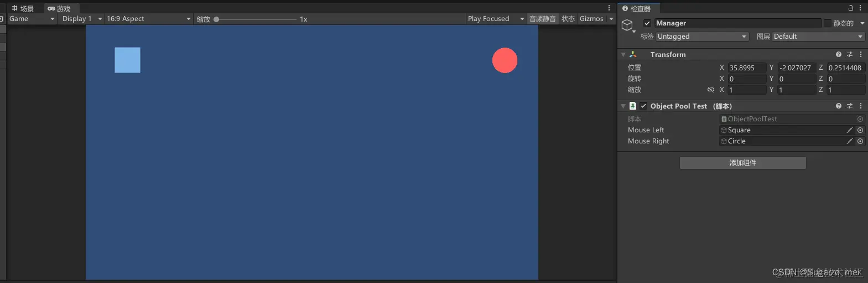Open the Transform presets icon

(x=850, y=54)
